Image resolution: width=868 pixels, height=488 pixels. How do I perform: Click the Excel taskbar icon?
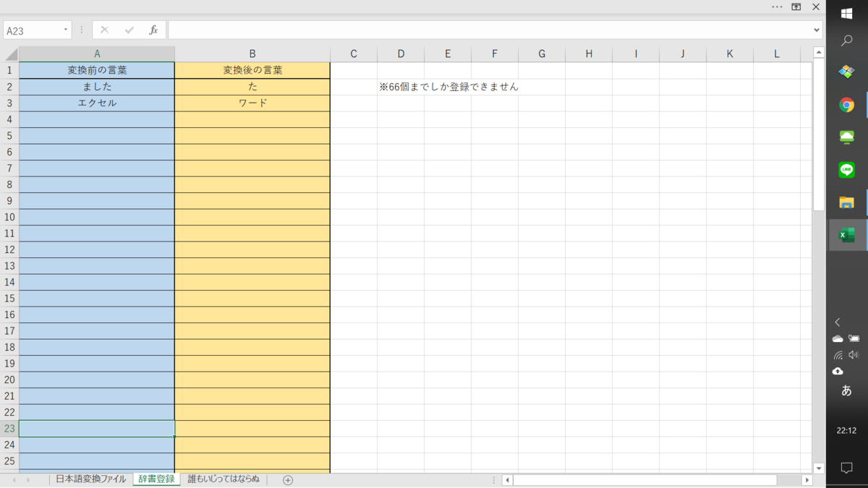[x=847, y=235]
